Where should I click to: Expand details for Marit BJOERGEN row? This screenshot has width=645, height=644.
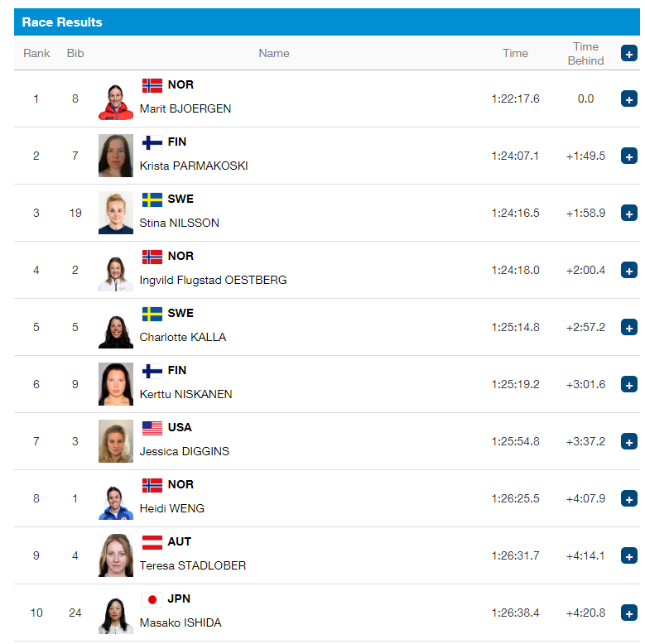(628, 99)
